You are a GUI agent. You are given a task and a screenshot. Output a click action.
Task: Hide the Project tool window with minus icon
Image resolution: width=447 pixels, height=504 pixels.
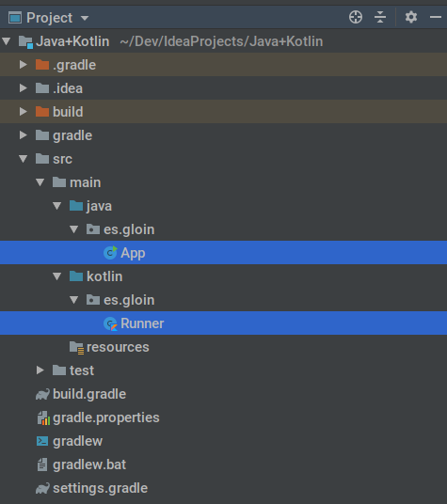pos(436,17)
